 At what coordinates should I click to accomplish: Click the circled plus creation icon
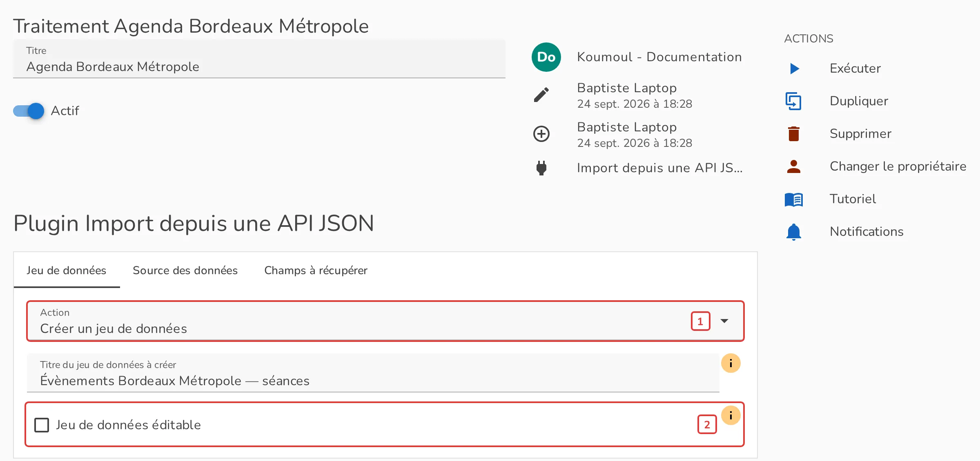[541, 134]
